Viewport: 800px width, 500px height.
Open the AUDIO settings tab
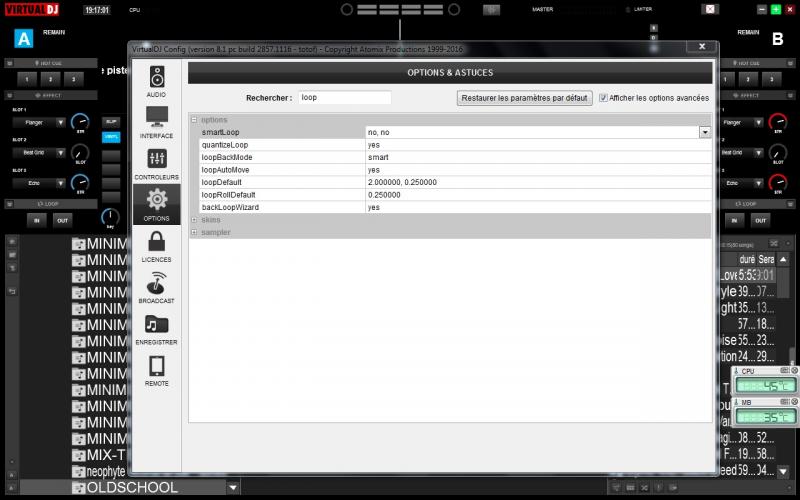[157, 82]
